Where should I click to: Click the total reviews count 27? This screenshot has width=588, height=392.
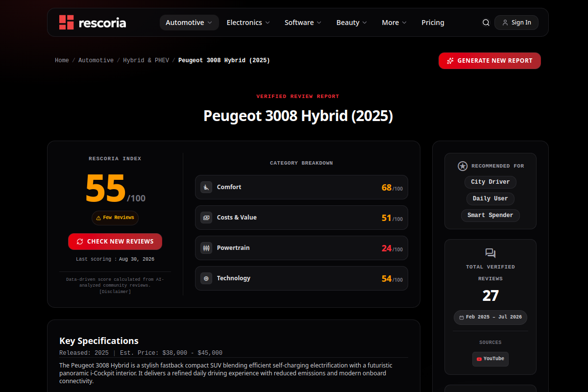point(490,296)
